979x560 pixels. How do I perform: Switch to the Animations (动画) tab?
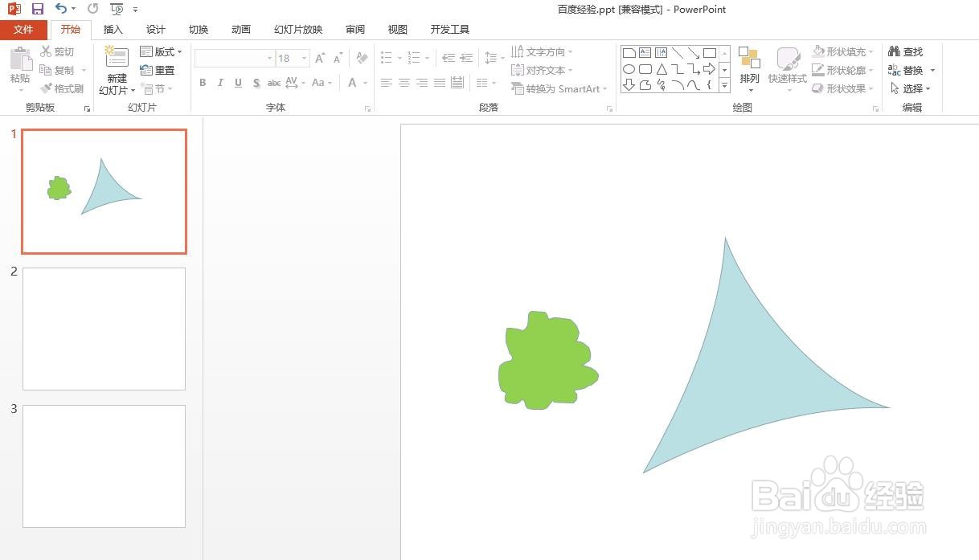click(x=241, y=30)
